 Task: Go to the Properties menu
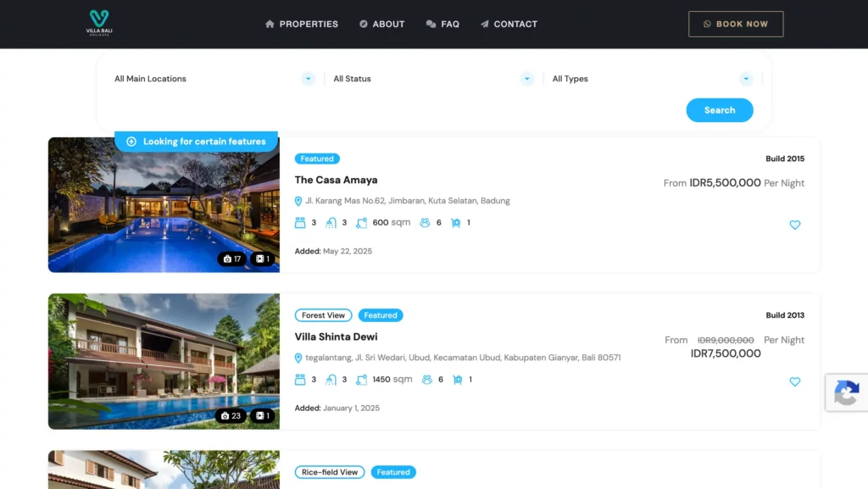click(x=302, y=24)
